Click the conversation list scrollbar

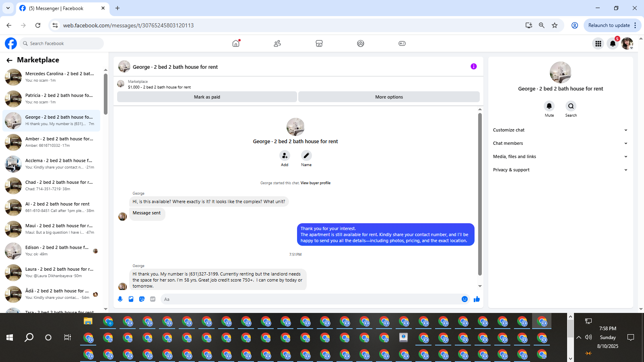(x=105, y=94)
